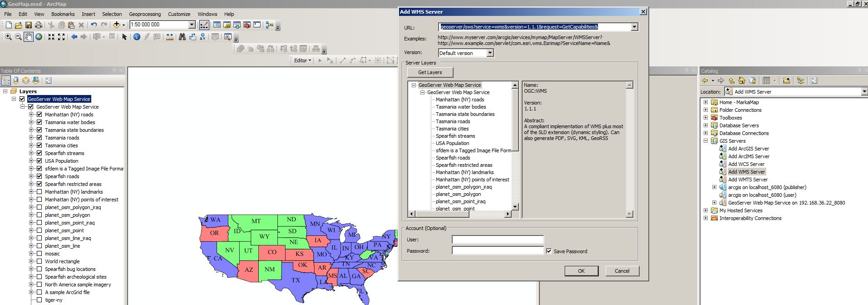Click the Full Extent globe icon
The image size is (868, 305).
click(39, 37)
